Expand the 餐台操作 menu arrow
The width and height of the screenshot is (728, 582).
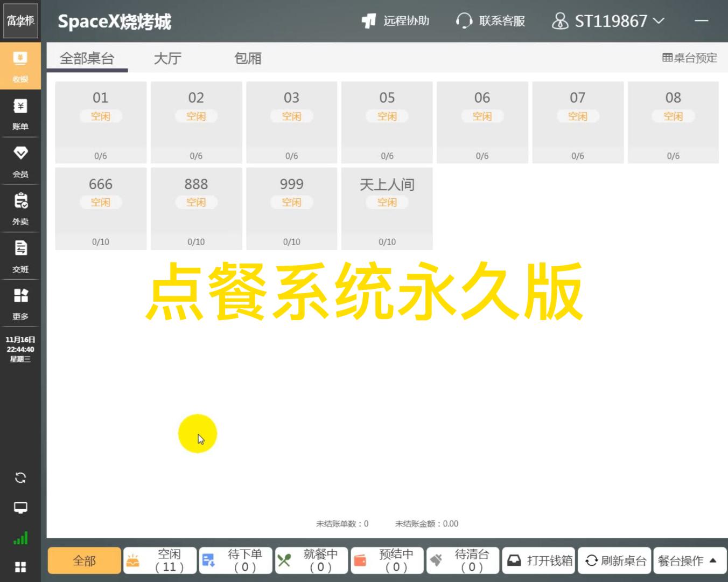(713, 560)
